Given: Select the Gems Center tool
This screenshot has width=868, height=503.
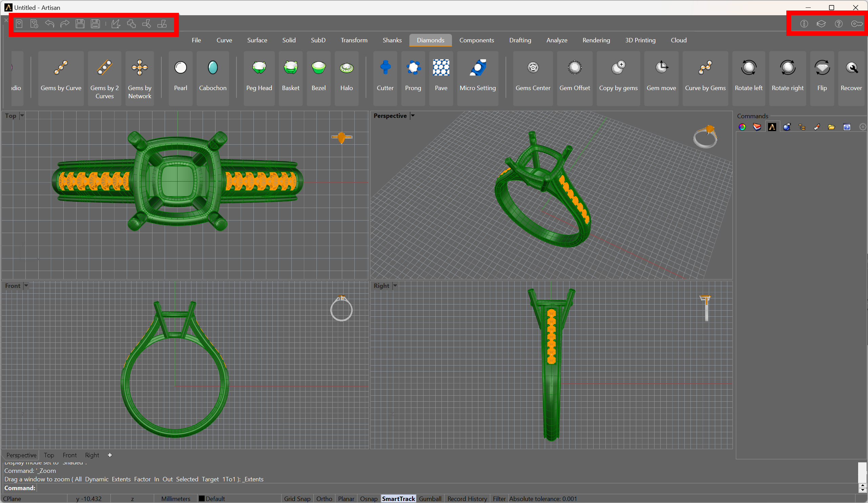Looking at the screenshot, I should point(533,78).
